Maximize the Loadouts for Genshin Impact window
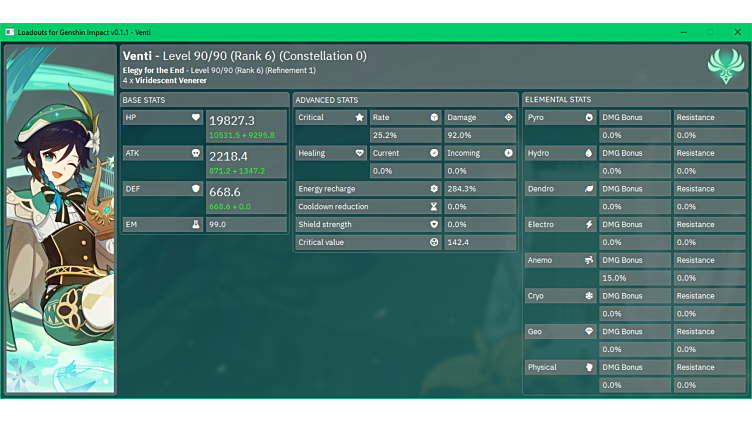The image size is (752, 423). click(x=710, y=32)
